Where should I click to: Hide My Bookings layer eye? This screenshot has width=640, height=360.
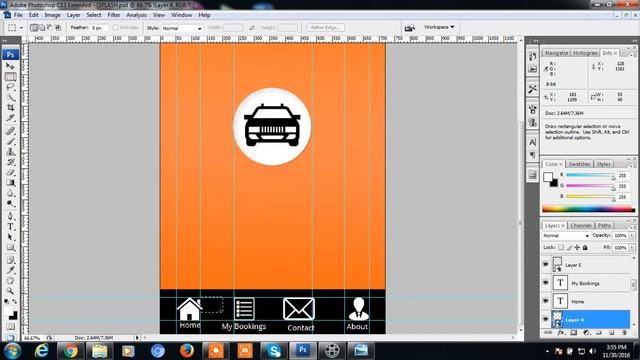click(546, 283)
